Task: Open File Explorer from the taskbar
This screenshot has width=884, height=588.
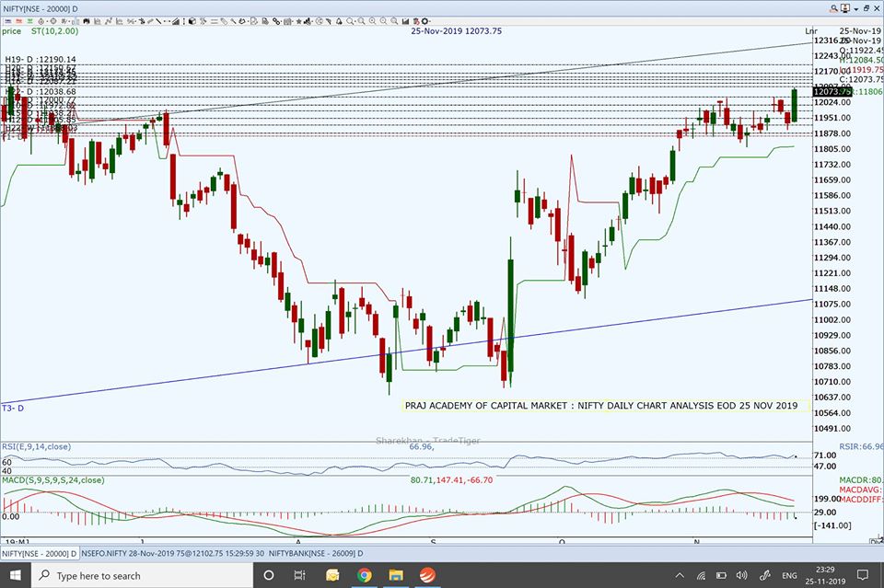Action: coord(396,575)
